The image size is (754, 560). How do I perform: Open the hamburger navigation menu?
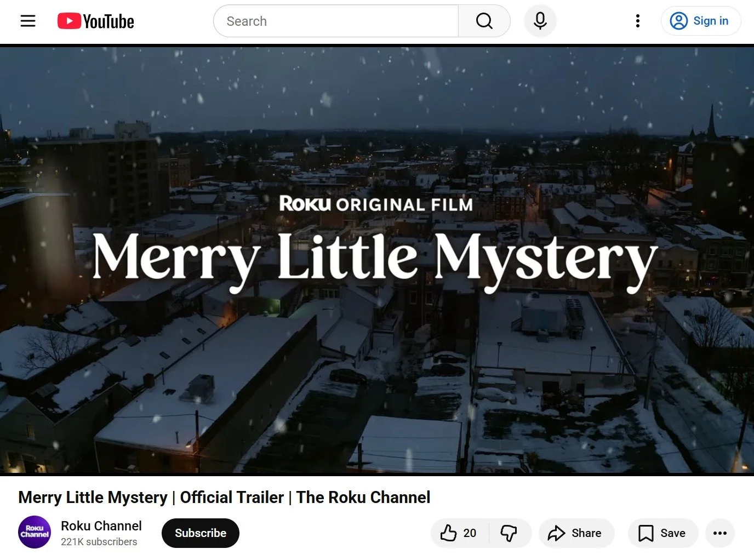click(x=27, y=21)
